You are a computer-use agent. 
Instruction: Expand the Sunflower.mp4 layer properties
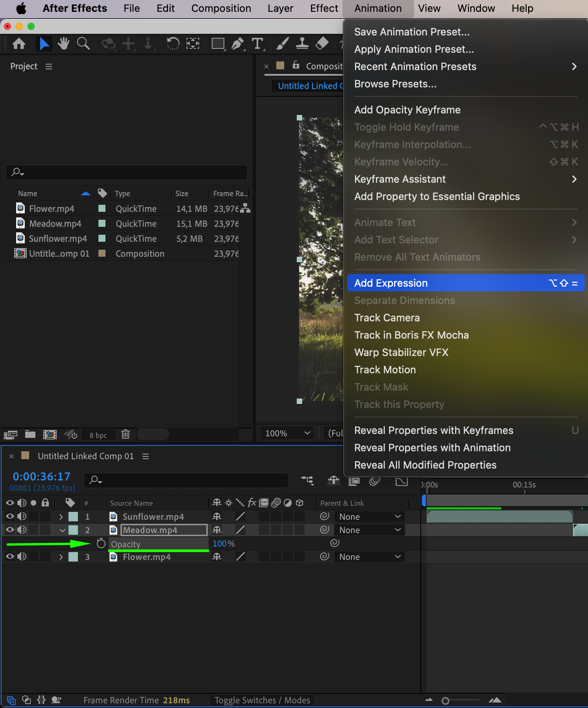(61, 517)
